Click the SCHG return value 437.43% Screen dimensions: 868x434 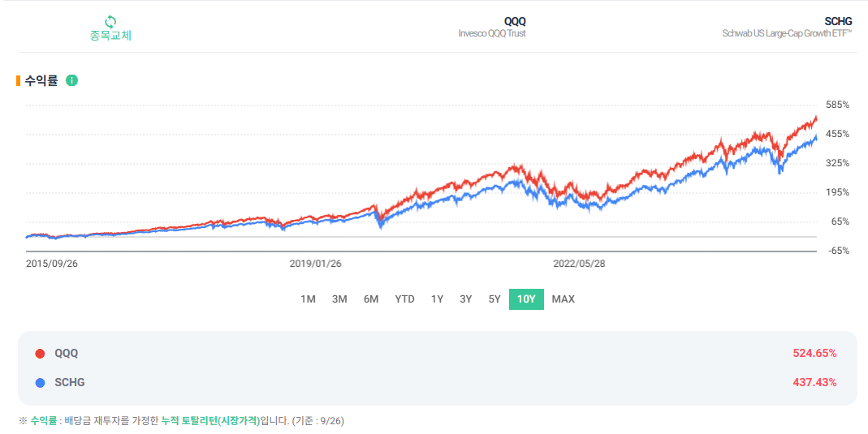[x=814, y=383]
